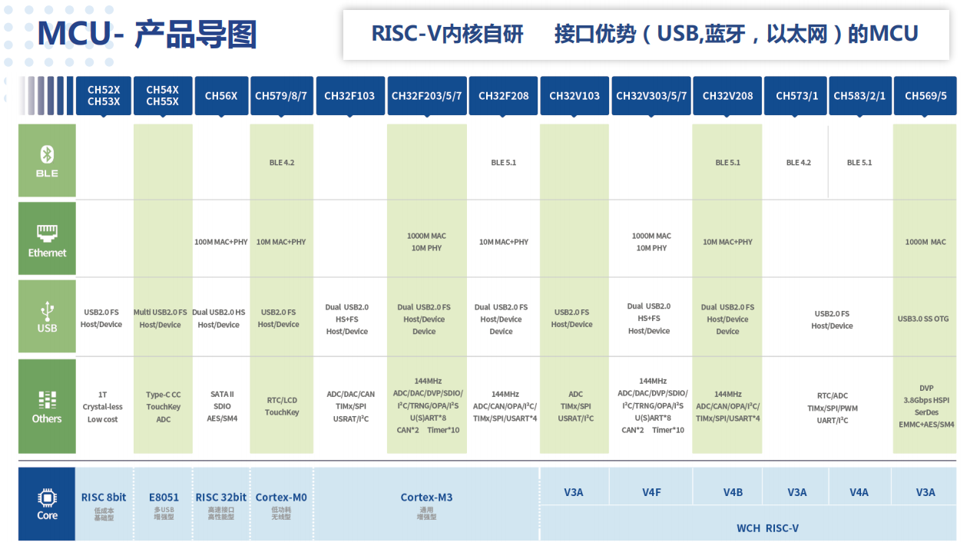Click USB3.0 SS OTG cell
This screenshot has height=549, width=980.
pyautogui.click(x=923, y=319)
